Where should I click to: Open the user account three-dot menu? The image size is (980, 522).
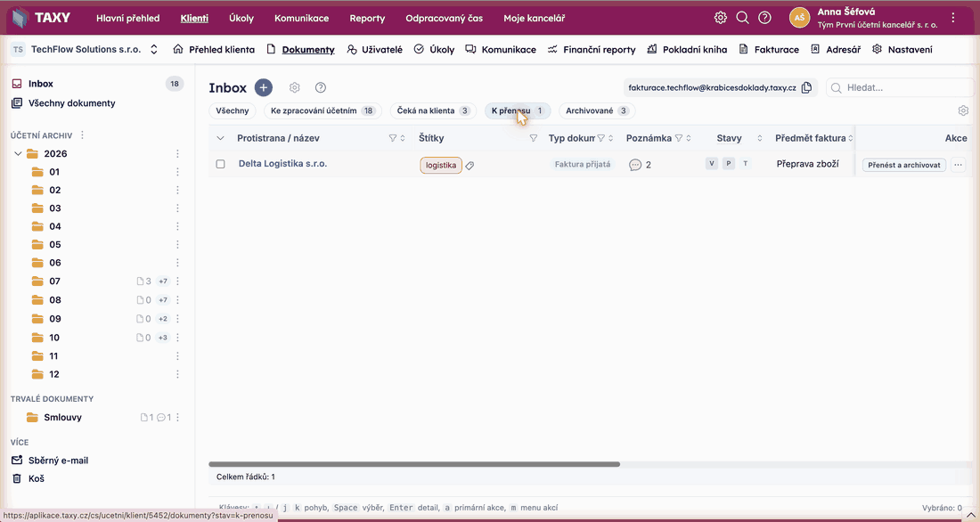pos(953,18)
